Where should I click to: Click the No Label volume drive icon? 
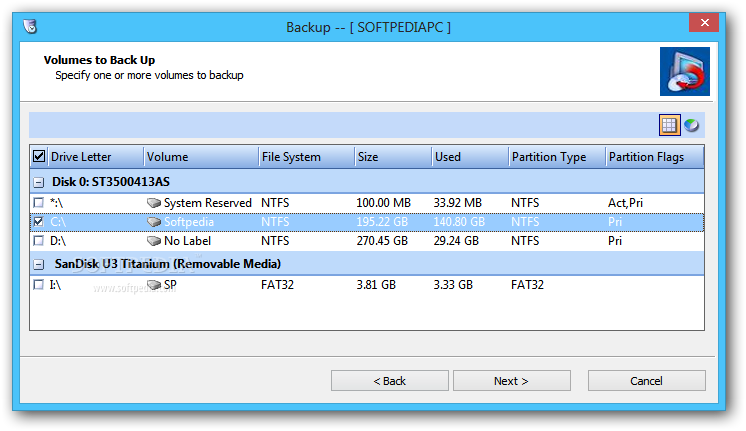[x=154, y=241]
